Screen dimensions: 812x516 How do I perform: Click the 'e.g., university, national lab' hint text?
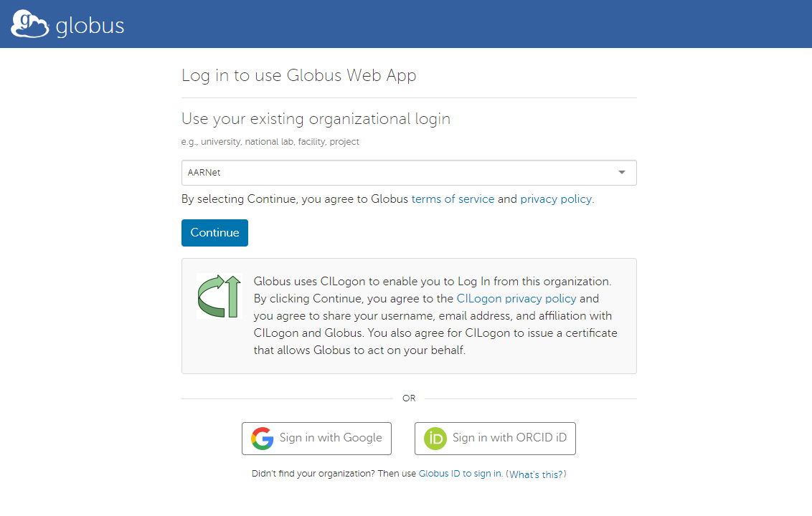point(270,142)
